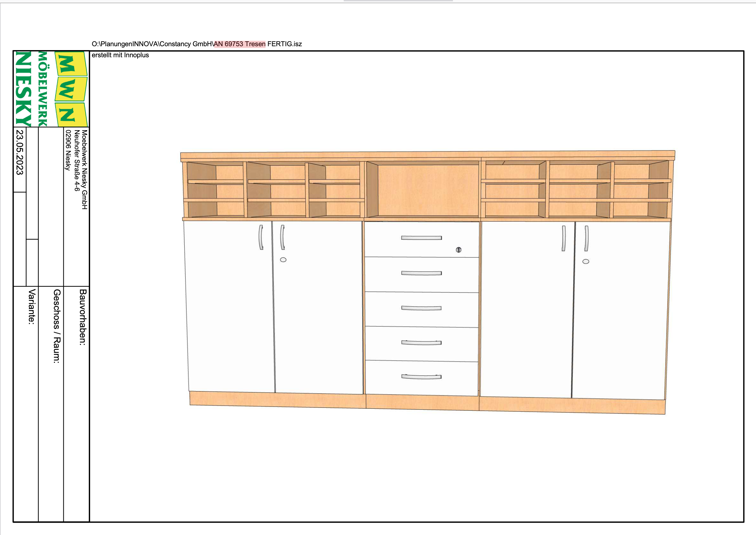Click the highlighted text "AN 69753 Tresen"
The height and width of the screenshot is (535, 756).
(x=240, y=44)
